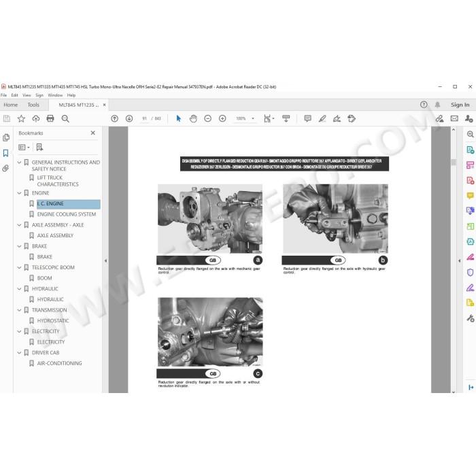Open the Sign menu
Viewport: 476px width, 476px height.
coord(39,95)
